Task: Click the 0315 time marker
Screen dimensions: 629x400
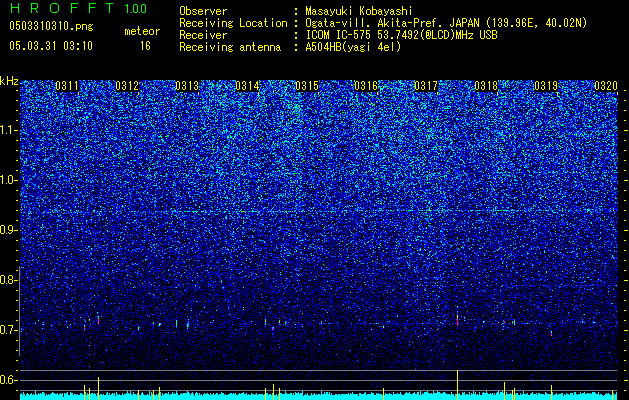Action: pyautogui.click(x=307, y=86)
